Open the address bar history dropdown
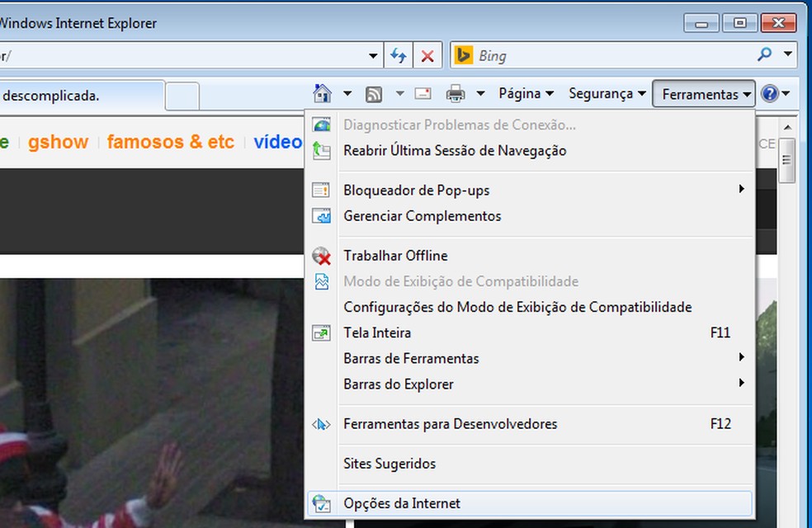 click(371, 54)
